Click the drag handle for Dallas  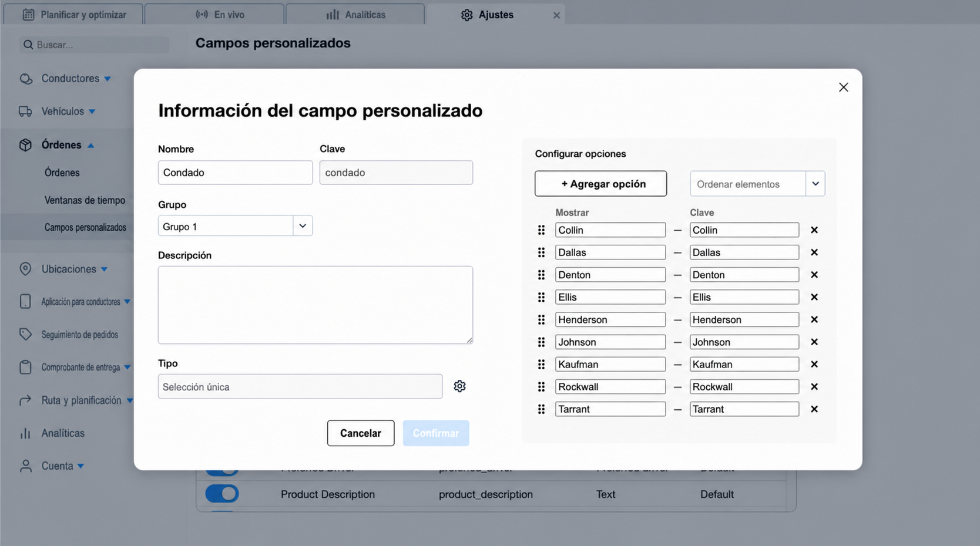[x=541, y=252]
